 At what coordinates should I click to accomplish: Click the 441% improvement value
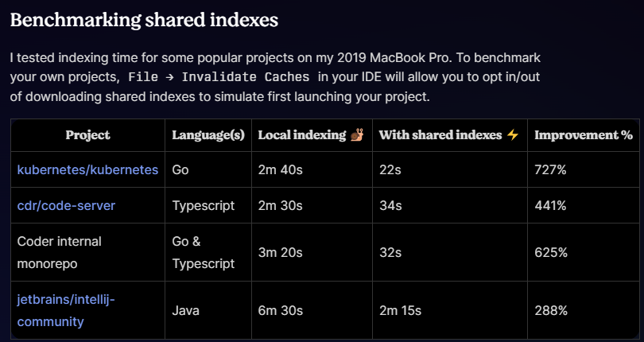point(550,205)
